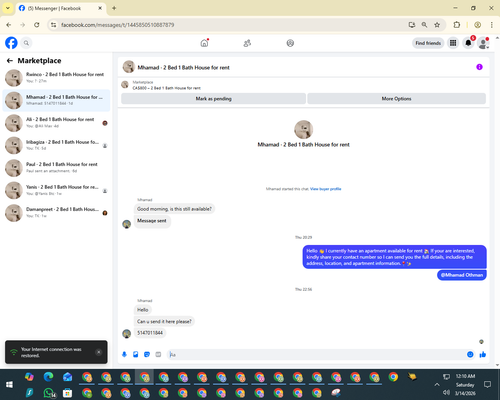Open the Chrome three-dot menu
500x400 pixels.
click(492, 25)
